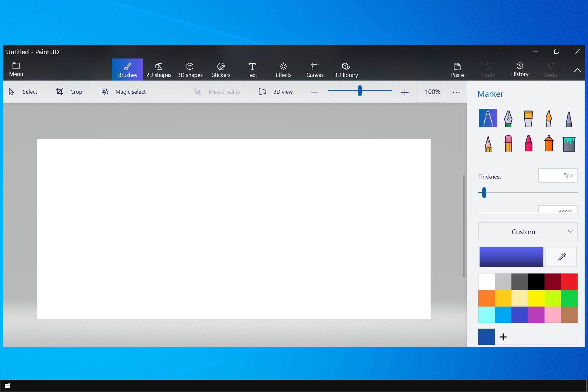The height and width of the screenshot is (392, 588).
Task: Open the Menu folder button
Action: click(x=16, y=70)
